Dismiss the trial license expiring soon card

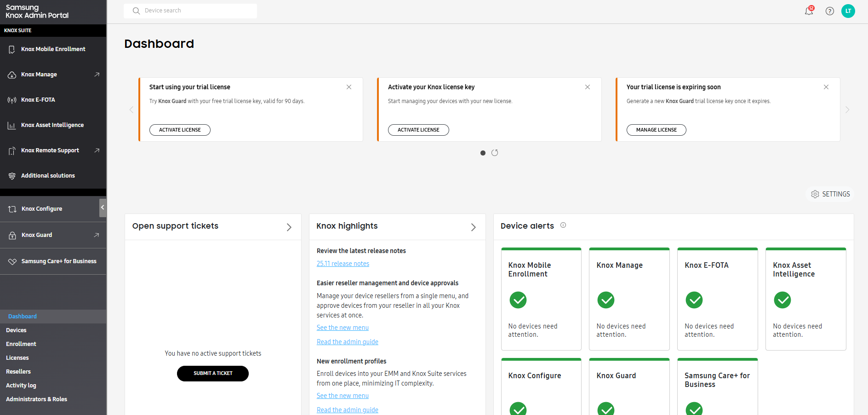(x=826, y=87)
